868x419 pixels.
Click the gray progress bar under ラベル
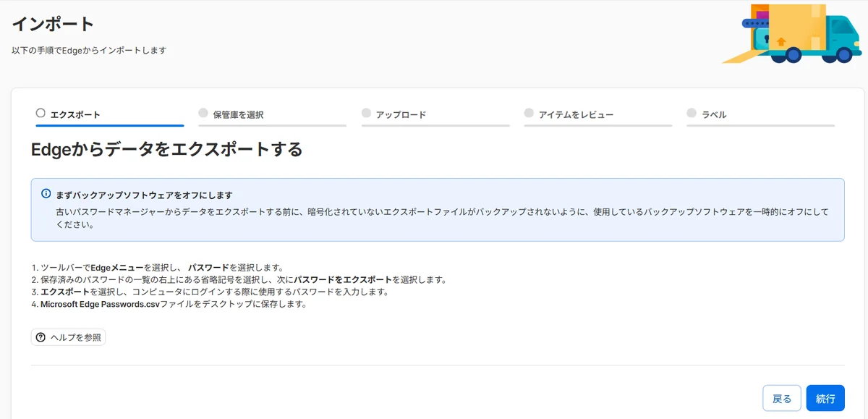[x=761, y=125]
